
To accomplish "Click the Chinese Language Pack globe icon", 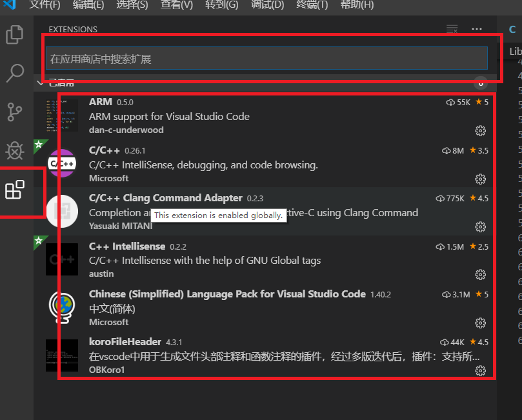I will pos(62,307).
